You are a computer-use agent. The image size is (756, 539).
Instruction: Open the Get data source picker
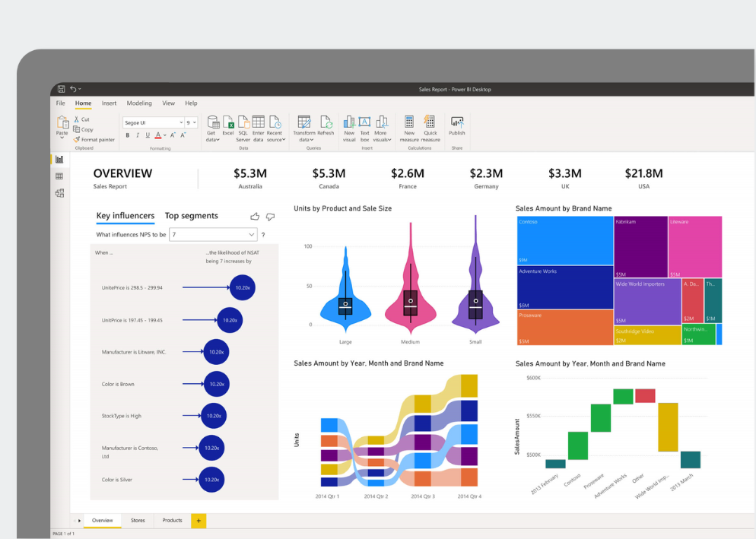213,128
